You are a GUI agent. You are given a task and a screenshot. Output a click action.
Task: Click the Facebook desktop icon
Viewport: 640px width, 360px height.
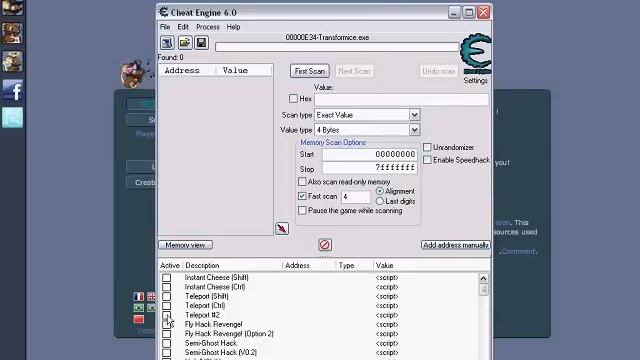[x=13, y=90]
